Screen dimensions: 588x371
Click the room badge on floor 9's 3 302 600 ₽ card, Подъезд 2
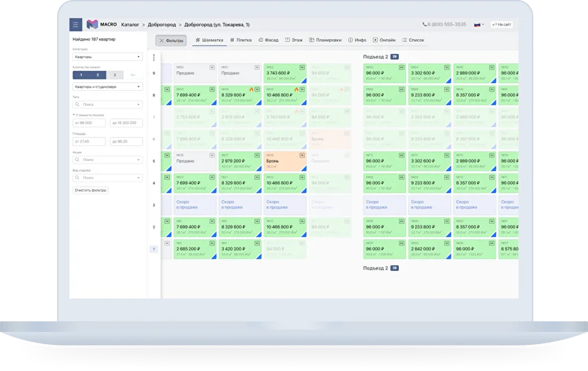tap(446, 67)
